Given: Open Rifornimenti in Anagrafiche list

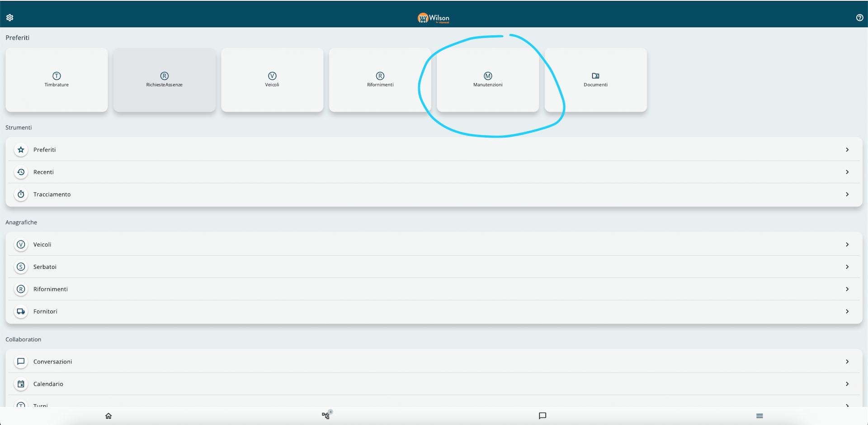Looking at the screenshot, I should (x=50, y=289).
